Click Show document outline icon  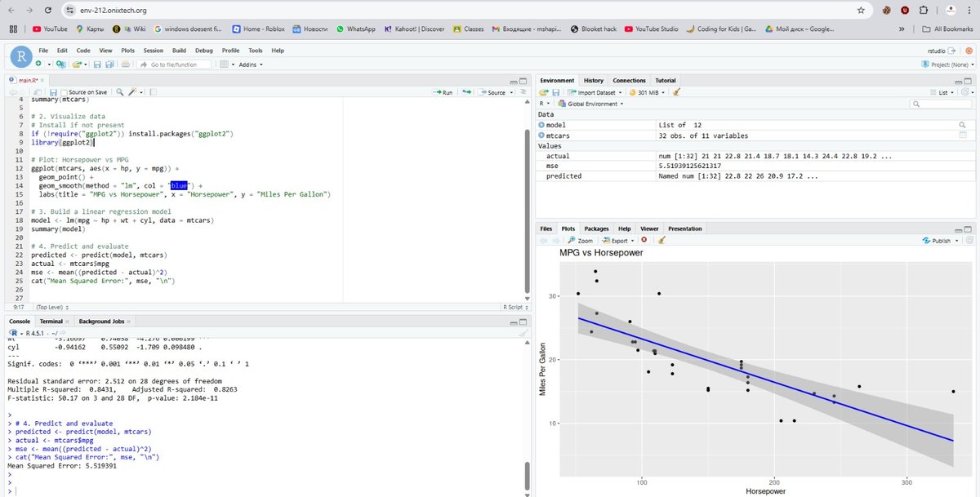[x=523, y=92]
